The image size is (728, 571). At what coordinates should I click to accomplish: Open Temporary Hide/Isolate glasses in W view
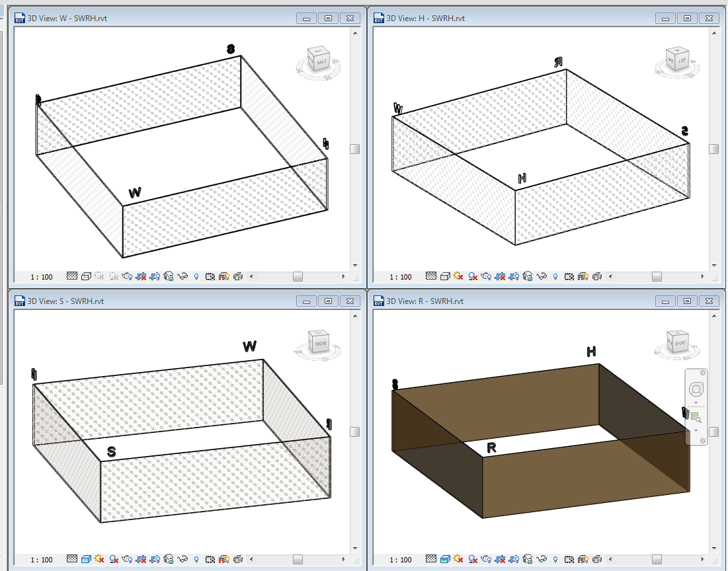[182, 276]
